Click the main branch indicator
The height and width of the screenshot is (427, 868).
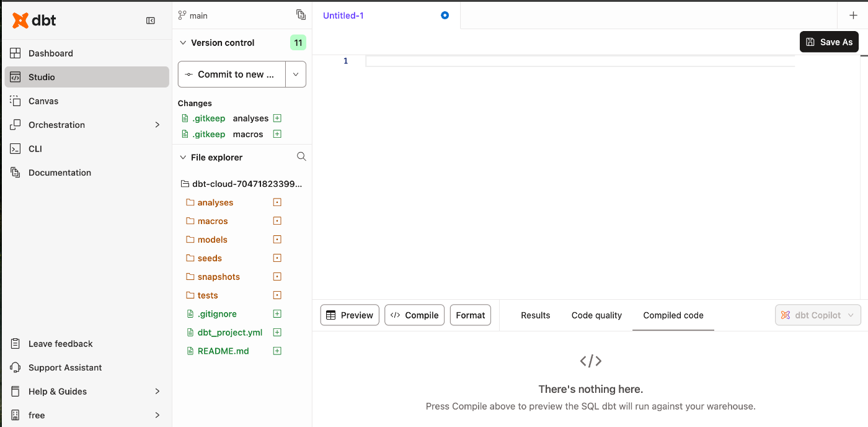[x=193, y=16]
